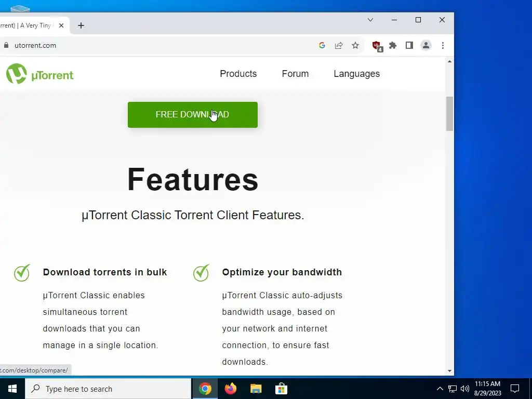532x399 pixels.
Task: Open the Products menu
Action: 238,74
